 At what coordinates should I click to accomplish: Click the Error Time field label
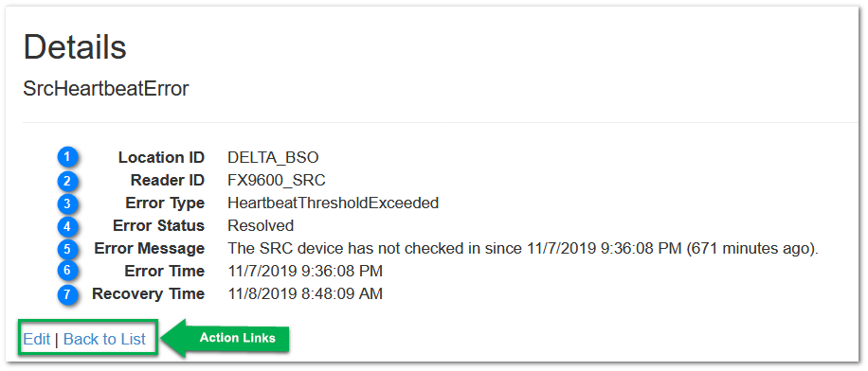[x=165, y=271]
